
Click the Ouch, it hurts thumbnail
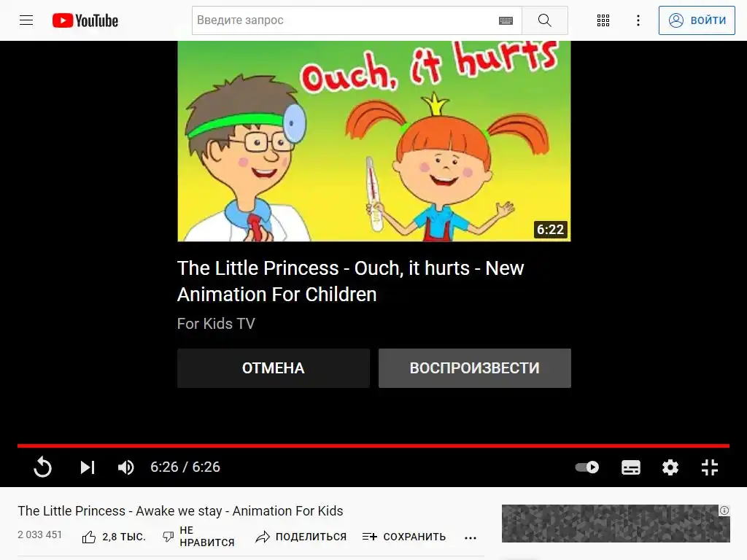(374, 141)
